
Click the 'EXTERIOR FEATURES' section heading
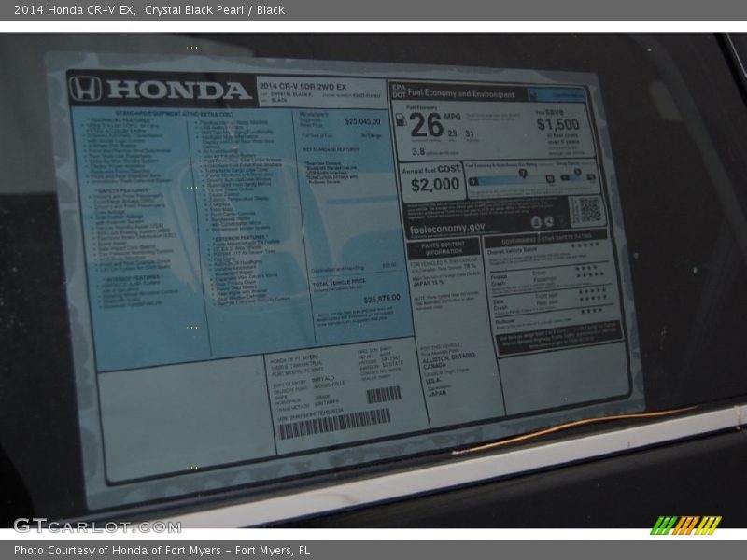241,237
